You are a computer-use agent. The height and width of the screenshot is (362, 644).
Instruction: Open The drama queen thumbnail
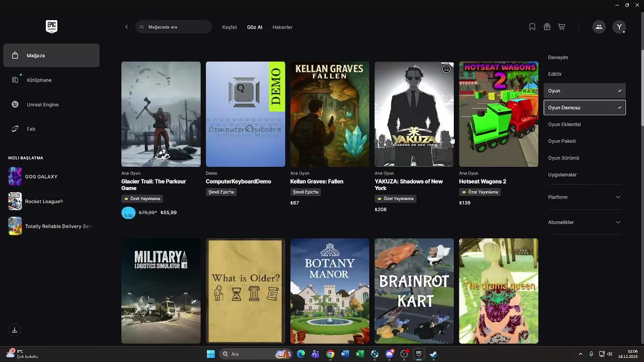coord(499,291)
